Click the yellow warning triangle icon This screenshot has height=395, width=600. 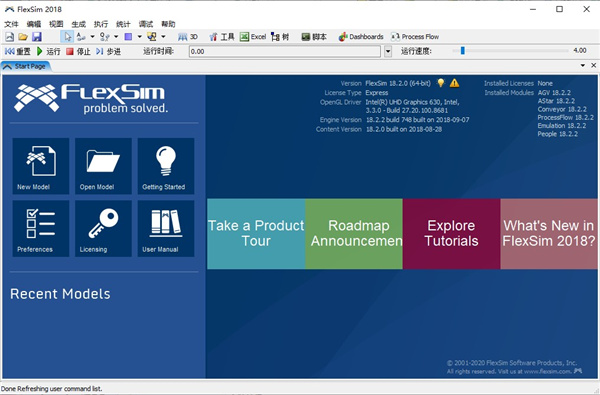(x=454, y=83)
